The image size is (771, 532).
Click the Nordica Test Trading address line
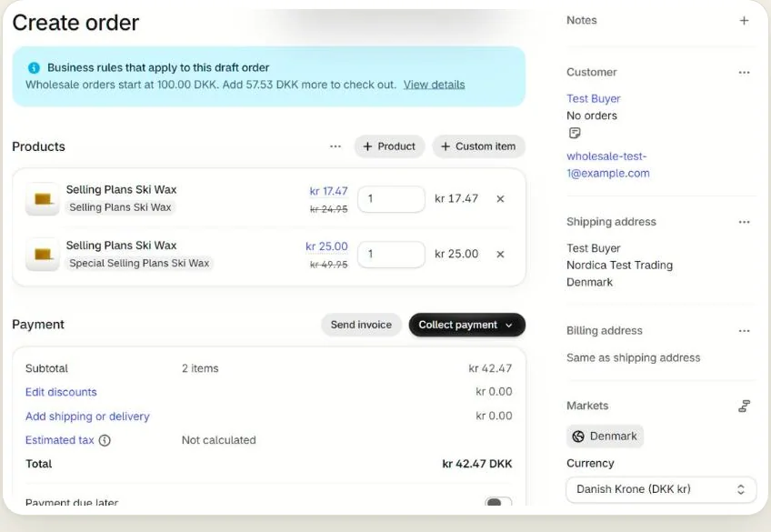click(x=619, y=266)
